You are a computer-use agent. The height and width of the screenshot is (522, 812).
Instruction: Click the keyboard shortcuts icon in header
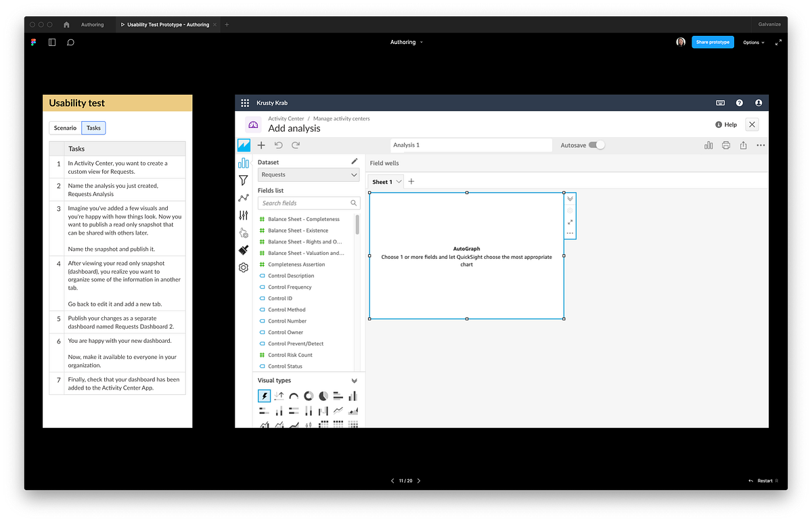[x=721, y=103]
